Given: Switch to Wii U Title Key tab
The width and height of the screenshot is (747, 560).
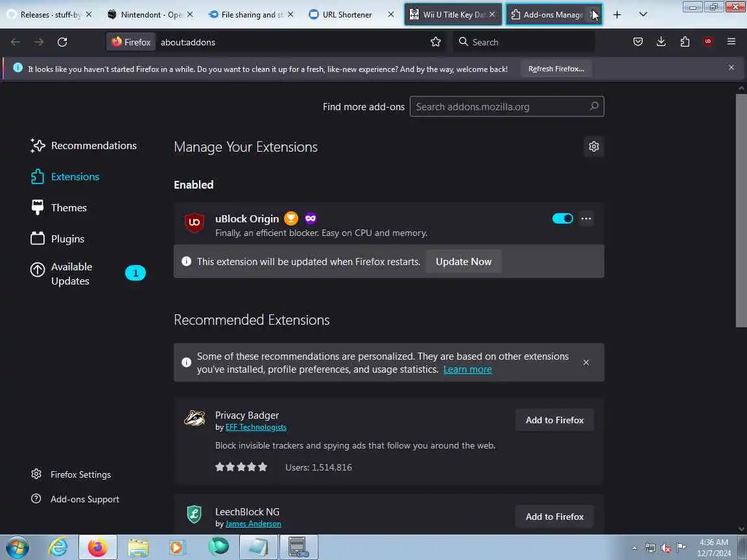Looking at the screenshot, I should coord(453,15).
